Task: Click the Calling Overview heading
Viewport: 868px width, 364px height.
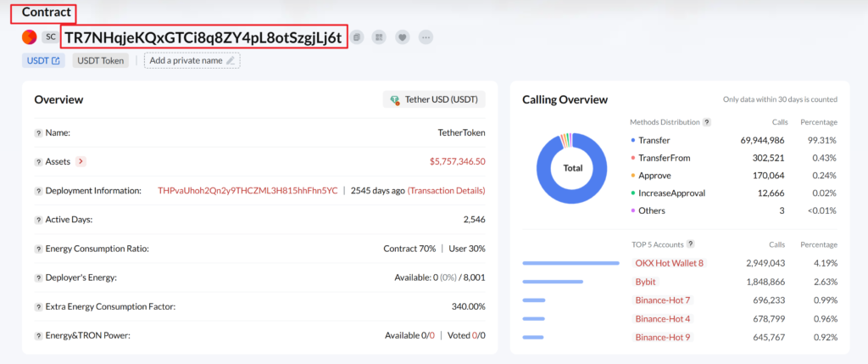Action: coord(565,100)
